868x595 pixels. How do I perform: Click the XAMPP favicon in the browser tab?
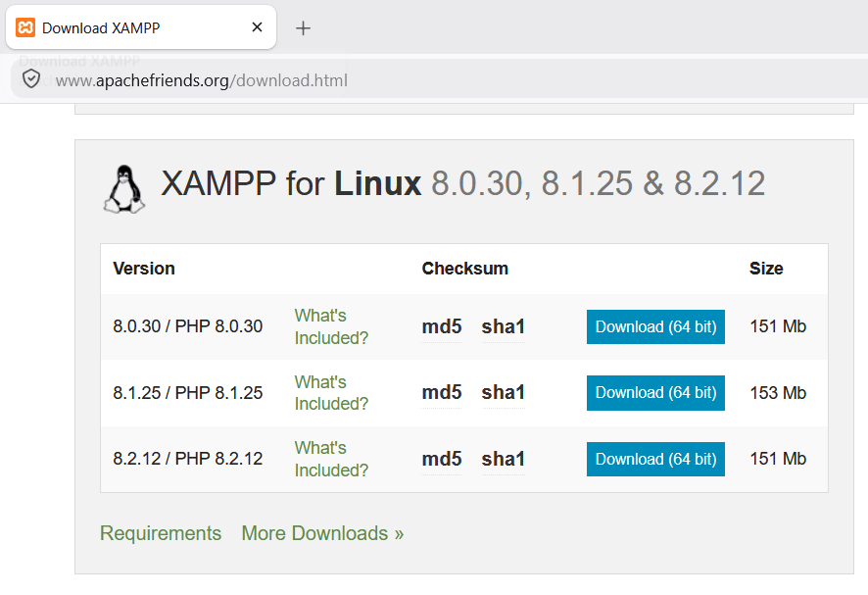pos(25,27)
